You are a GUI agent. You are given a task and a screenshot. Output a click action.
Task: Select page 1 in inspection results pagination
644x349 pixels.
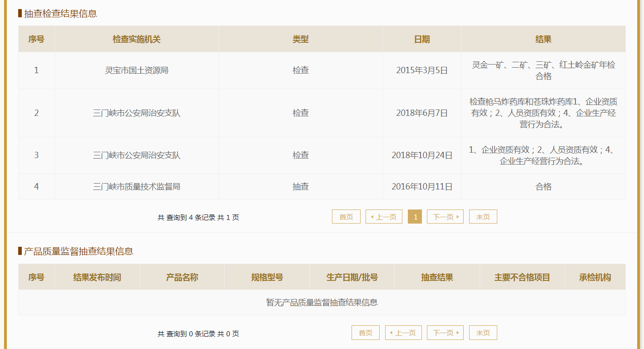point(415,217)
